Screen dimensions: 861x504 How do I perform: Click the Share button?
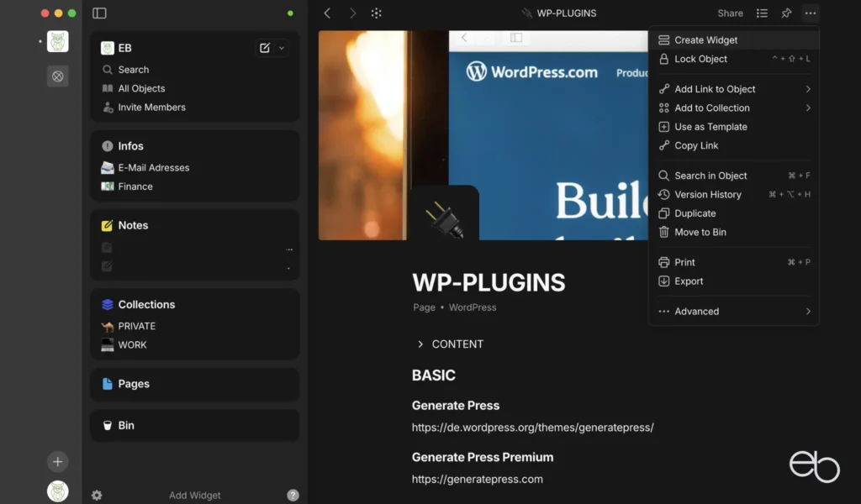(x=730, y=13)
